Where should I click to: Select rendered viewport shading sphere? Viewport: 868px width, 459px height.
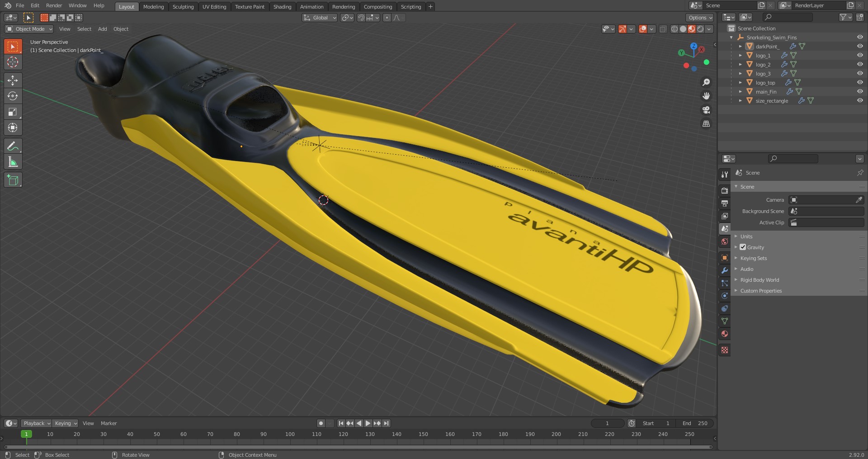(x=700, y=29)
